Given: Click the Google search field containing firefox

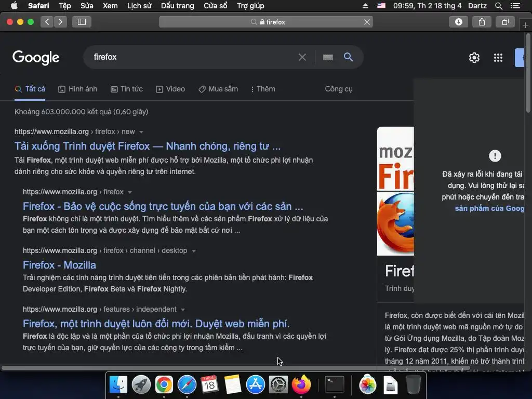Looking at the screenshot, I should 193,57.
